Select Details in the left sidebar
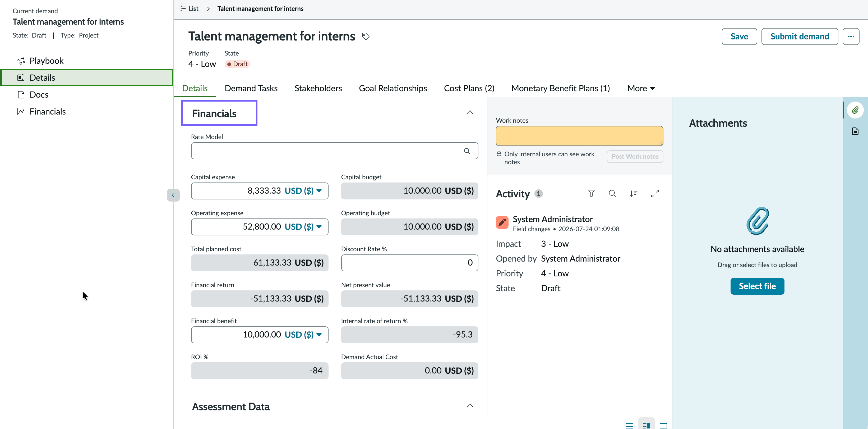Screen dimensions: 868x429 click(87, 77)
